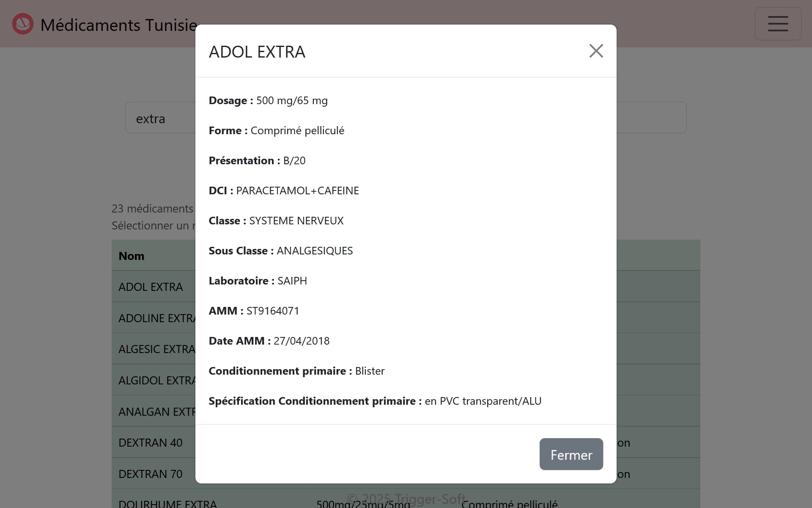Open the DEXTRAN 70 entry
Screen dimensions: 812x508
[x=151, y=474]
